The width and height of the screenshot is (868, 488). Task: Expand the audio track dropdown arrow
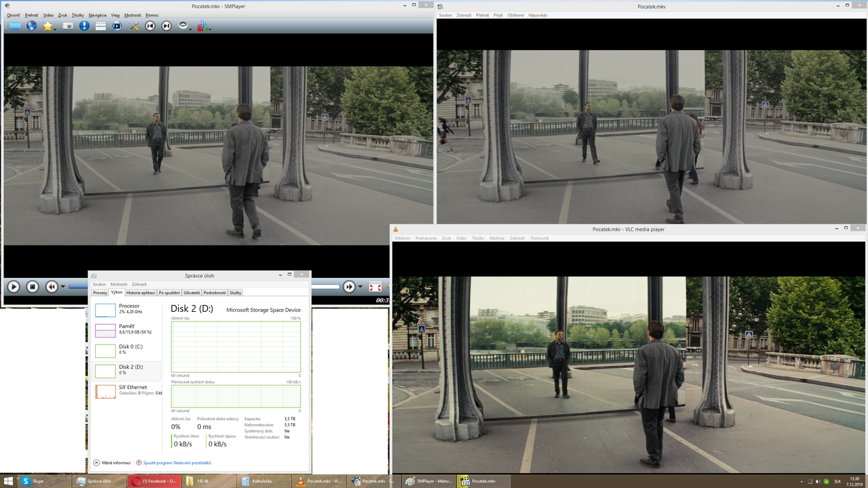[x=191, y=28]
